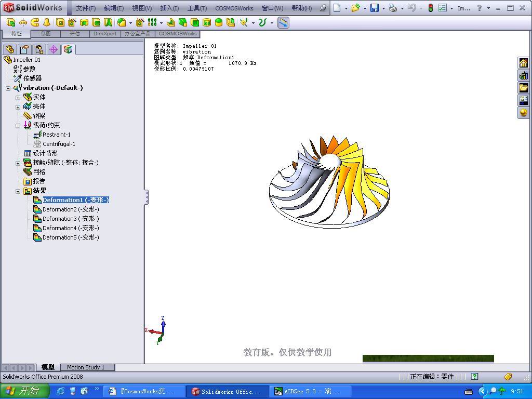Open dropdown next to Open folder icon

pos(365,8)
